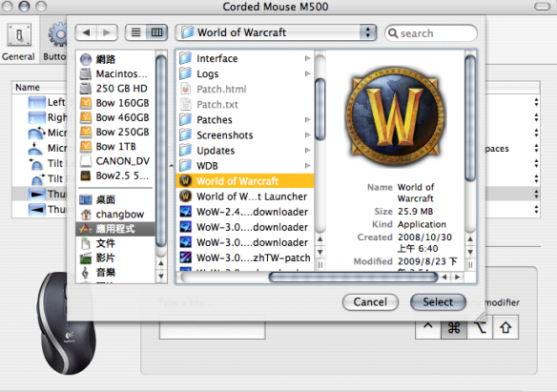
Task: Select the World of Warcraft application
Action: (245, 180)
